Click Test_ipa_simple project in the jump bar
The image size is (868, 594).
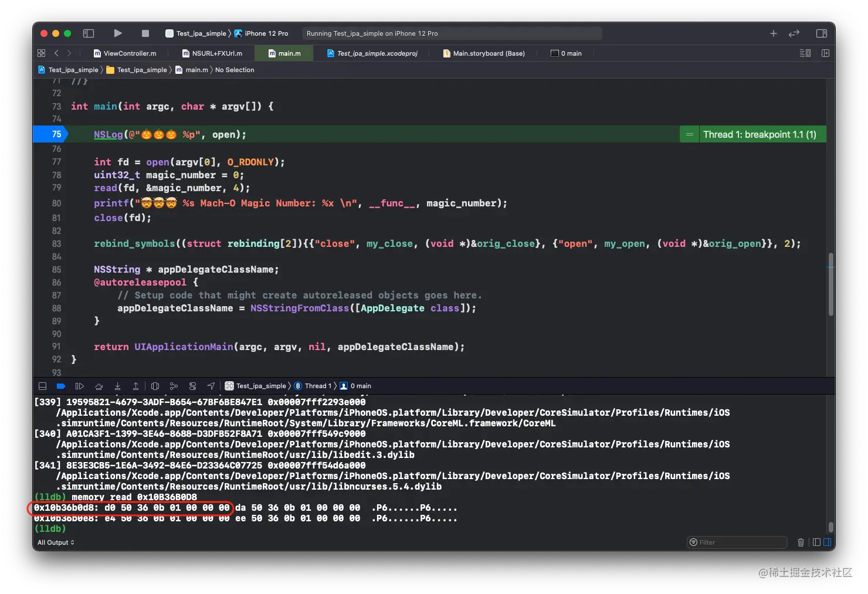pyautogui.click(x=68, y=70)
